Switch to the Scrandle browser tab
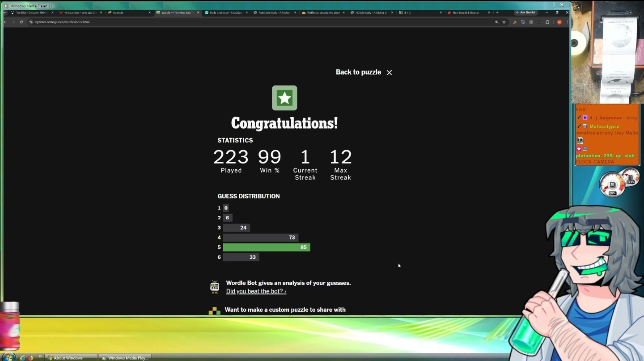Screen dimensions: 644x361 click(x=128, y=13)
